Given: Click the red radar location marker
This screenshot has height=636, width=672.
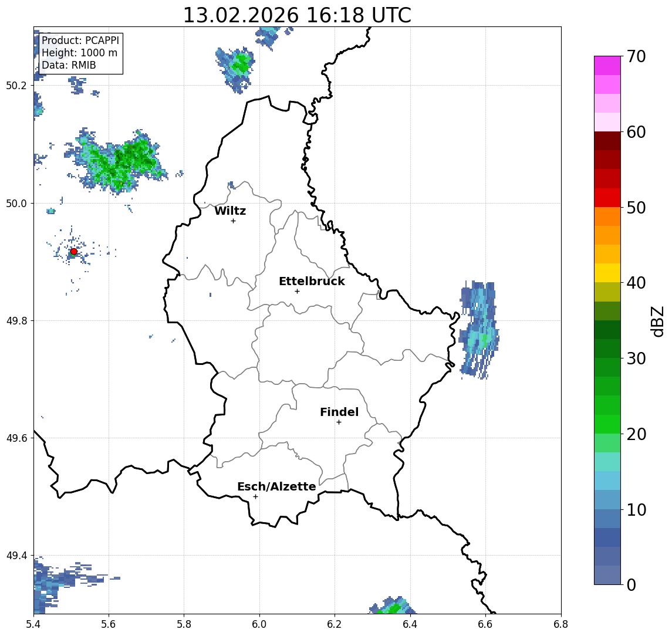Looking at the screenshot, I should (74, 252).
